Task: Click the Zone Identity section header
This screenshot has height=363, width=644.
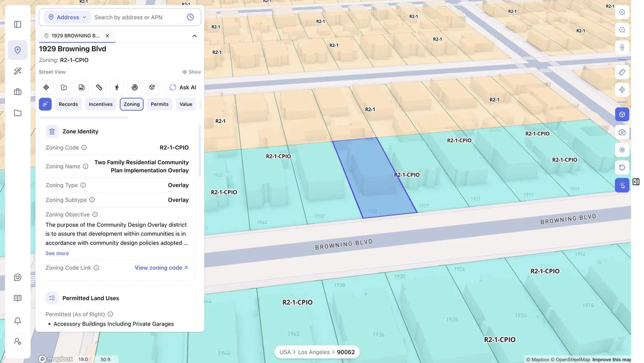Action: tap(80, 132)
